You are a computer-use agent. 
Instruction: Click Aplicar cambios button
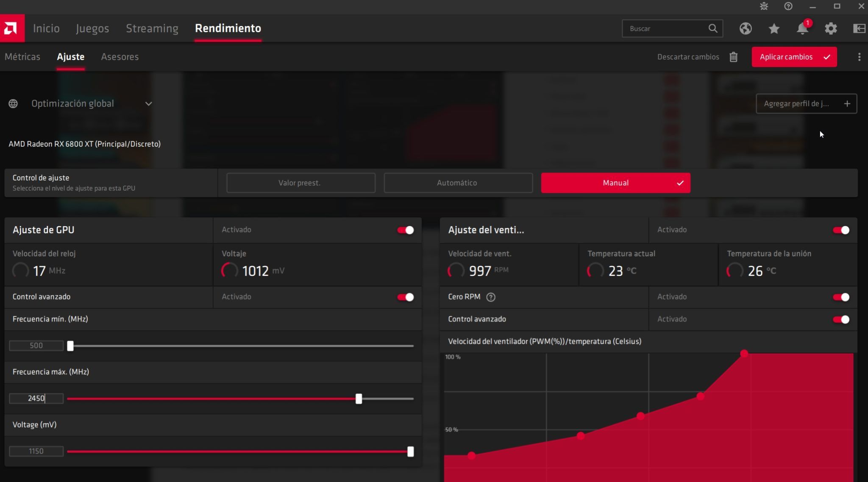pyautogui.click(x=794, y=57)
